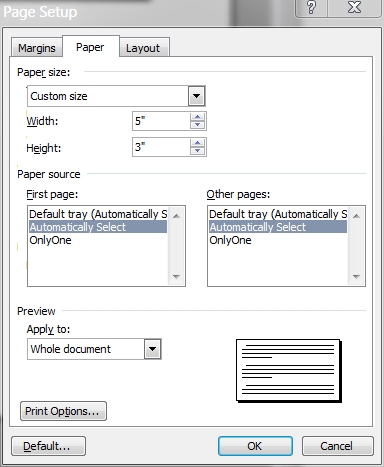The image size is (384, 467).
Task: Close the Page Setup dialog
Action: (x=354, y=8)
